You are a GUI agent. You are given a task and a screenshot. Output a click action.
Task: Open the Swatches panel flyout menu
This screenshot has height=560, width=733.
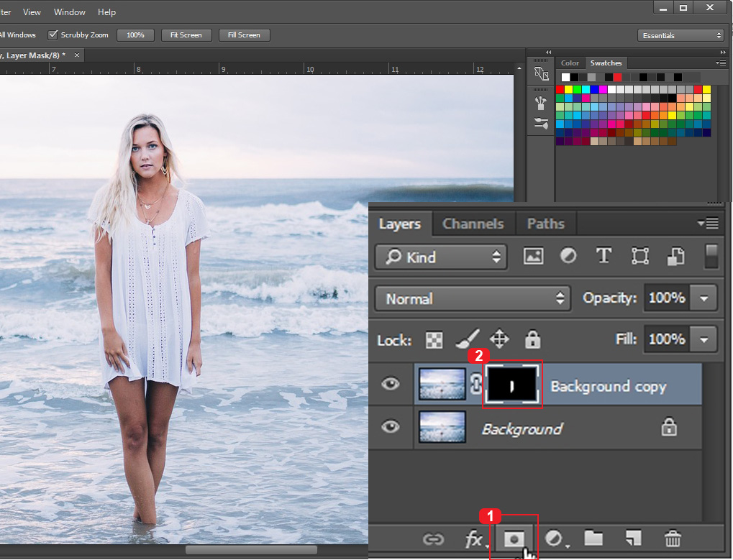pyautogui.click(x=720, y=63)
